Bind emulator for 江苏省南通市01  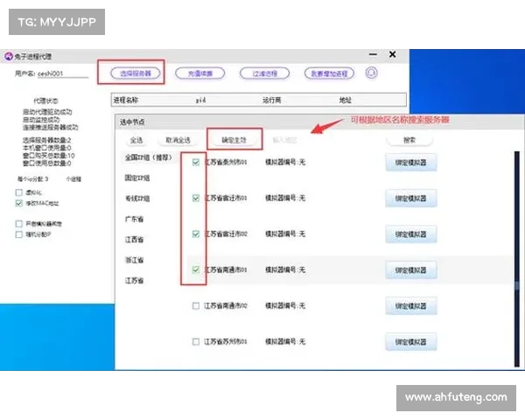coord(411,270)
